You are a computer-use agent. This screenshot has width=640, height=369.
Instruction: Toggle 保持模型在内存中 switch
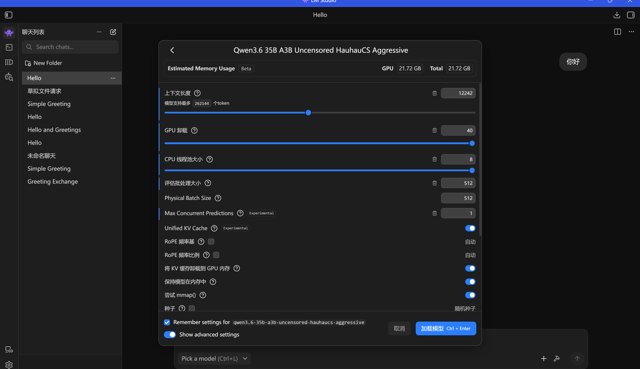point(470,282)
